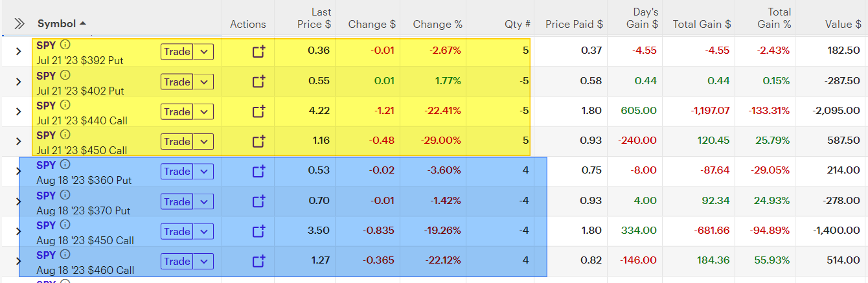This screenshot has width=868, height=283.
Task: Expand all rows with double chevron icon
Action: click(x=19, y=24)
